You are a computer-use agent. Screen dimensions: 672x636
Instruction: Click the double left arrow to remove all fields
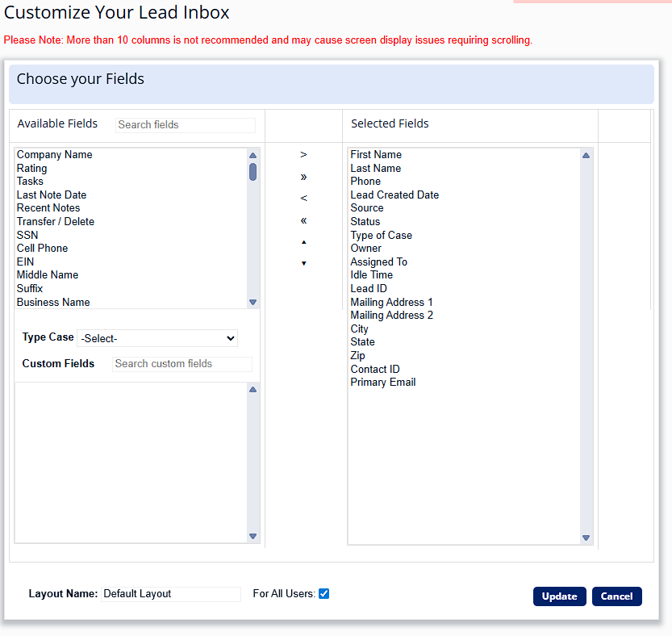[x=303, y=220]
